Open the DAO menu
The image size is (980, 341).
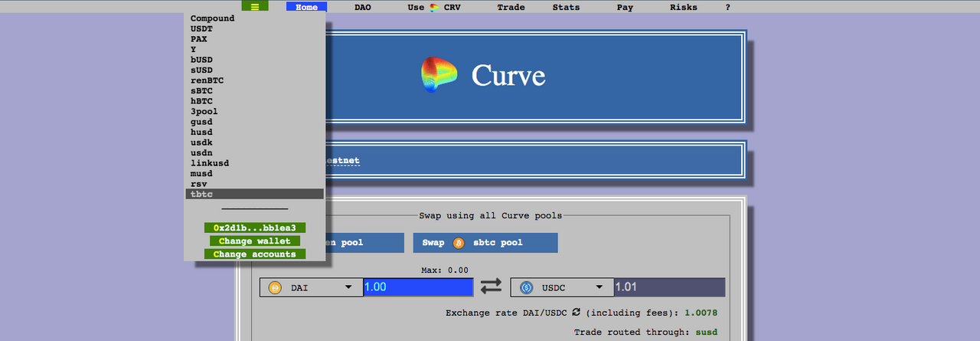[363, 7]
